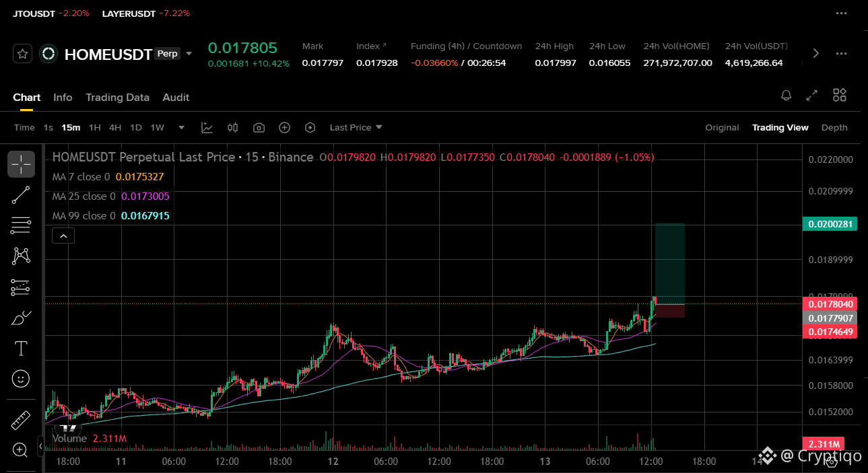Select the 1W interval
The image size is (868, 473).
pos(157,127)
